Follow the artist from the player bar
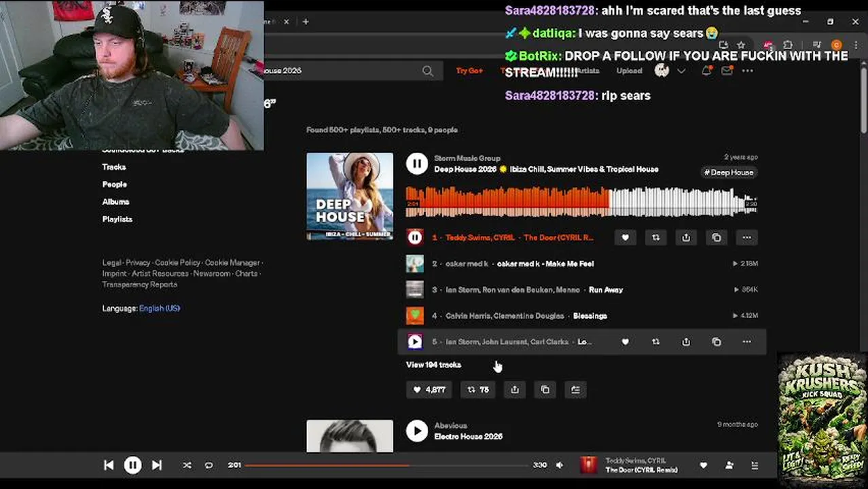The height and width of the screenshot is (489, 868). (x=729, y=465)
